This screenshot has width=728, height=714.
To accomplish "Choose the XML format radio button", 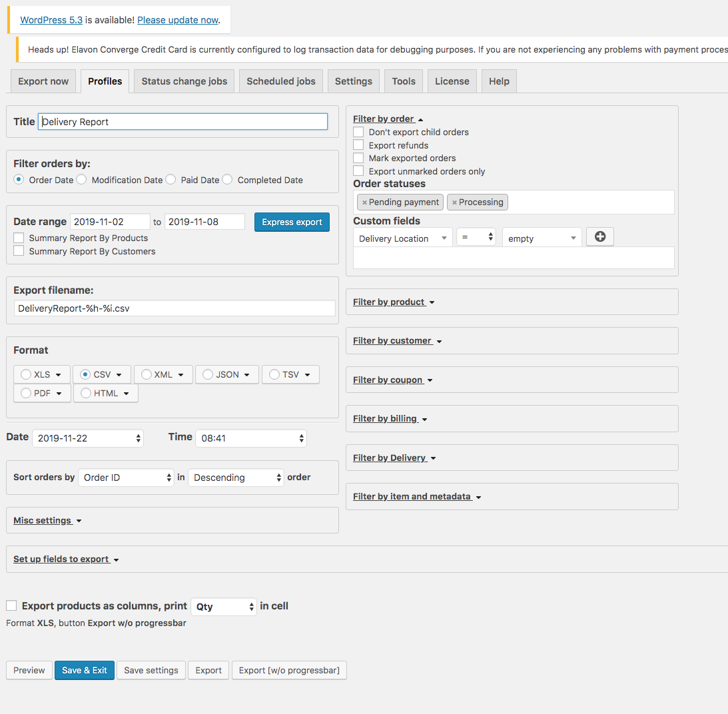I will [146, 375].
